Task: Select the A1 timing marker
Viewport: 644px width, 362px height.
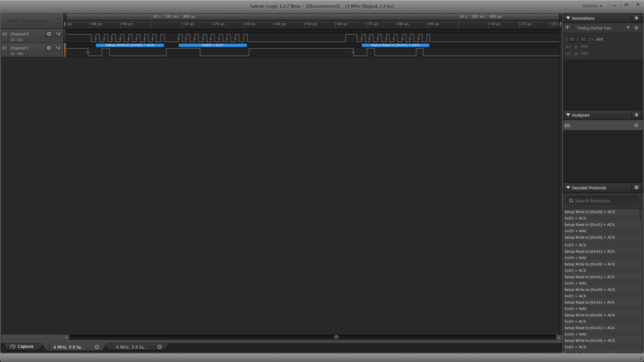Action: (572, 39)
